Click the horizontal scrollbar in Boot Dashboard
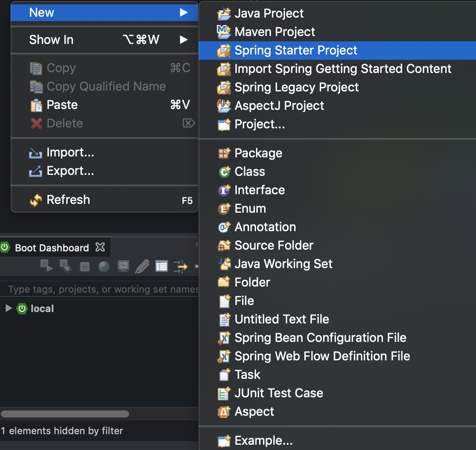Image resolution: width=476 pixels, height=450 pixels. pyautogui.click(x=65, y=414)
